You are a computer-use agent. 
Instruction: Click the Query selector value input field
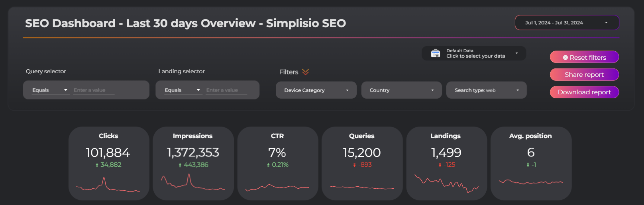94,90
